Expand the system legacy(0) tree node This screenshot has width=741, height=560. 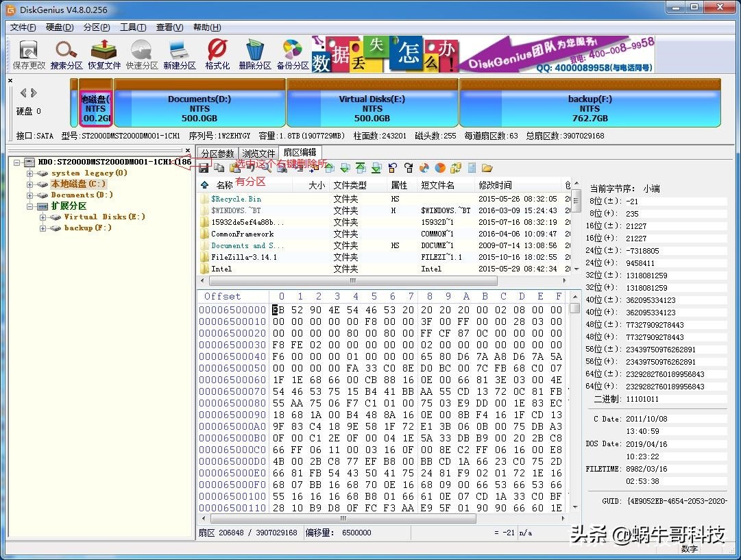coord(29,173)
